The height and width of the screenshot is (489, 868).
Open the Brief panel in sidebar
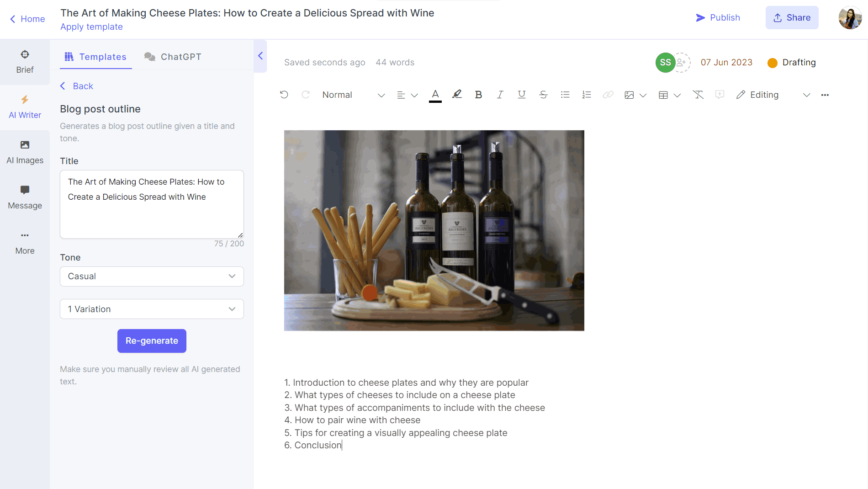pos(25,62)
